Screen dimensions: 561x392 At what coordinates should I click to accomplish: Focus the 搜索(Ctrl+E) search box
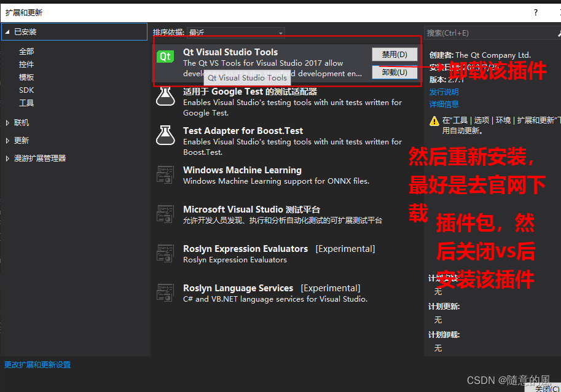pos(492,33)
